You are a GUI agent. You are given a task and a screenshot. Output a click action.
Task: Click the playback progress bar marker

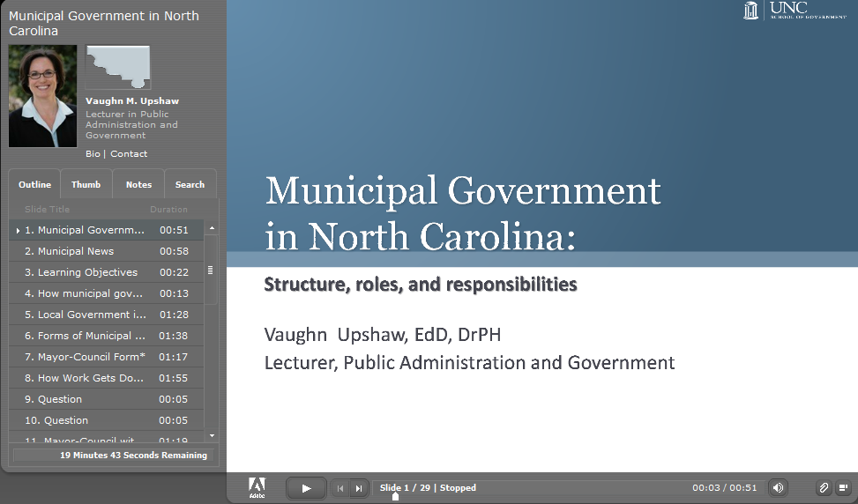pos(396,496)
